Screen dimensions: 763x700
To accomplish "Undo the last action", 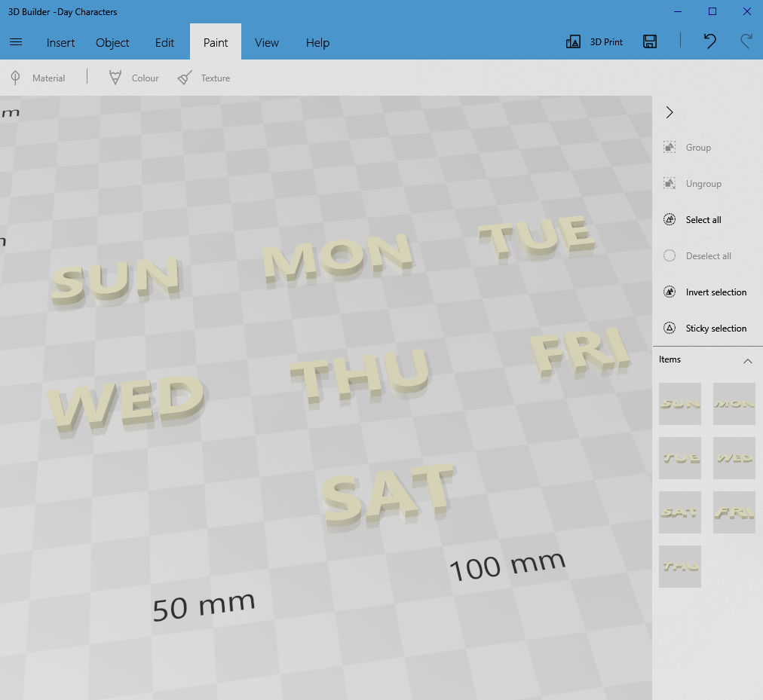I will pyautogui.click(x=709, y=41).
